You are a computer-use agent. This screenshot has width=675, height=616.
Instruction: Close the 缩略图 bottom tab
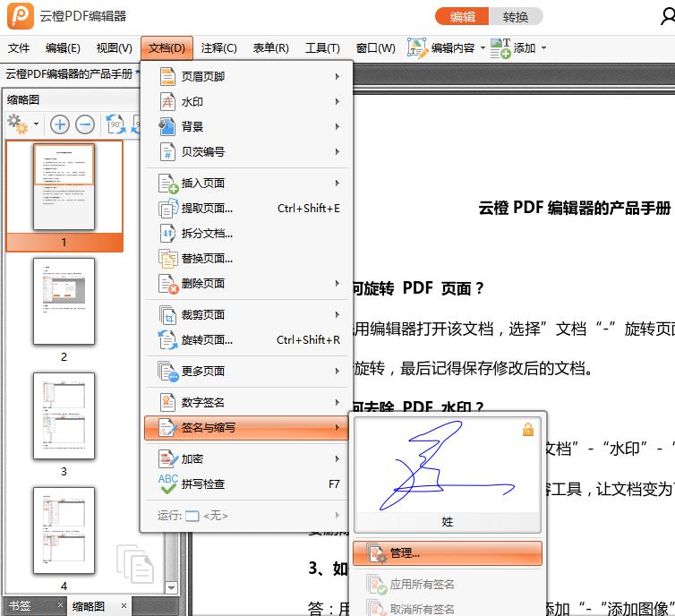pos(124,606)
